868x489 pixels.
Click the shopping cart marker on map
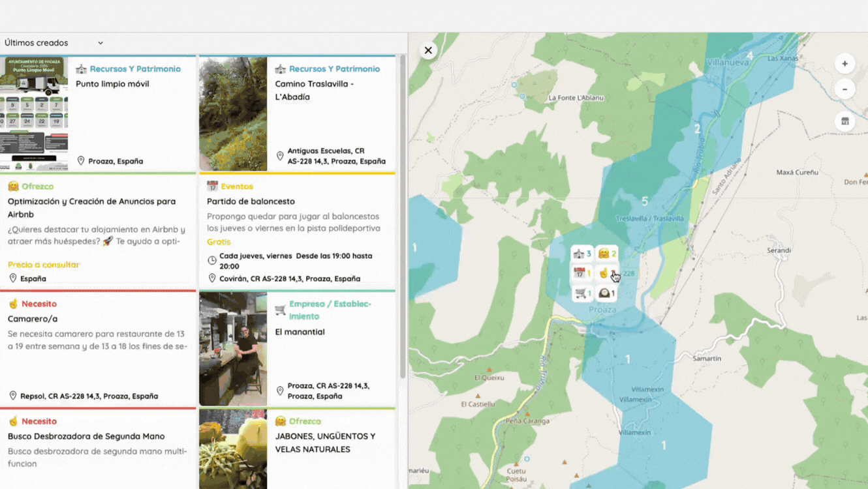pos(582,293)
